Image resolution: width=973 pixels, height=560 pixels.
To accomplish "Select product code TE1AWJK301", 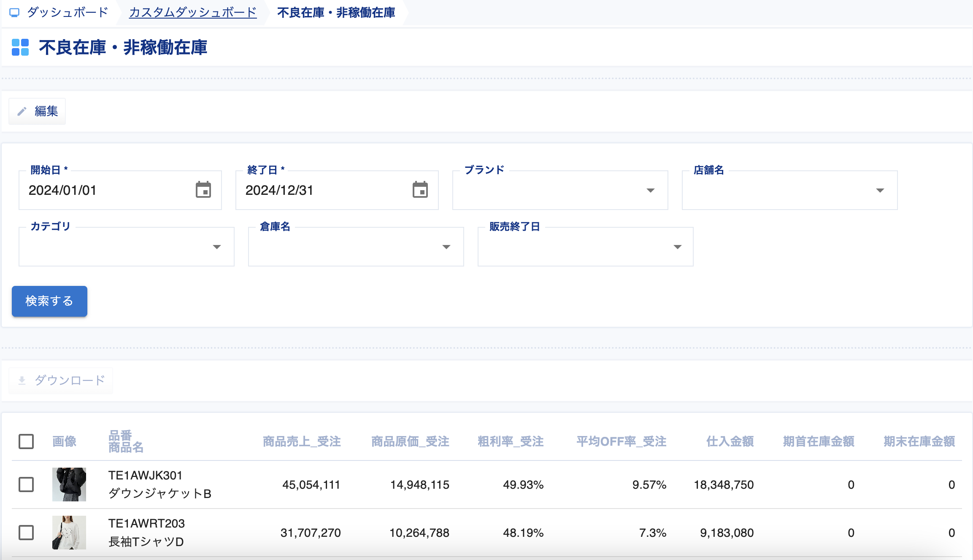I will point(145,475).
